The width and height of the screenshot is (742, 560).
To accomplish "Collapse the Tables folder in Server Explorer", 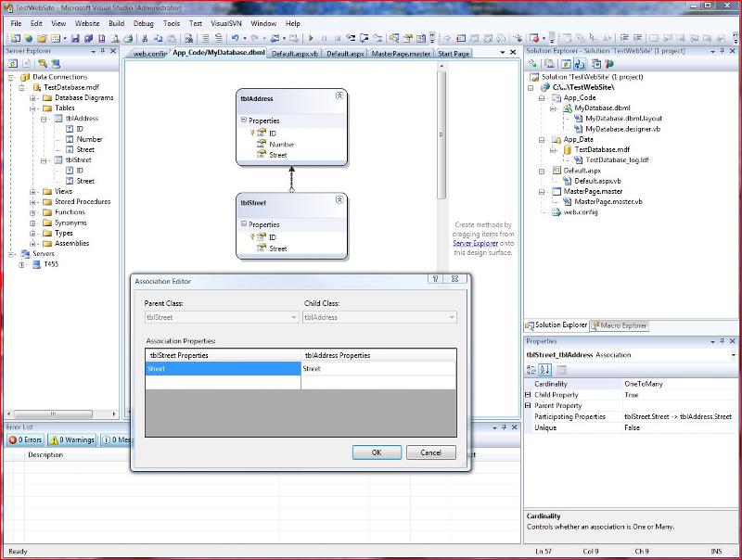I will coord(32,108).
